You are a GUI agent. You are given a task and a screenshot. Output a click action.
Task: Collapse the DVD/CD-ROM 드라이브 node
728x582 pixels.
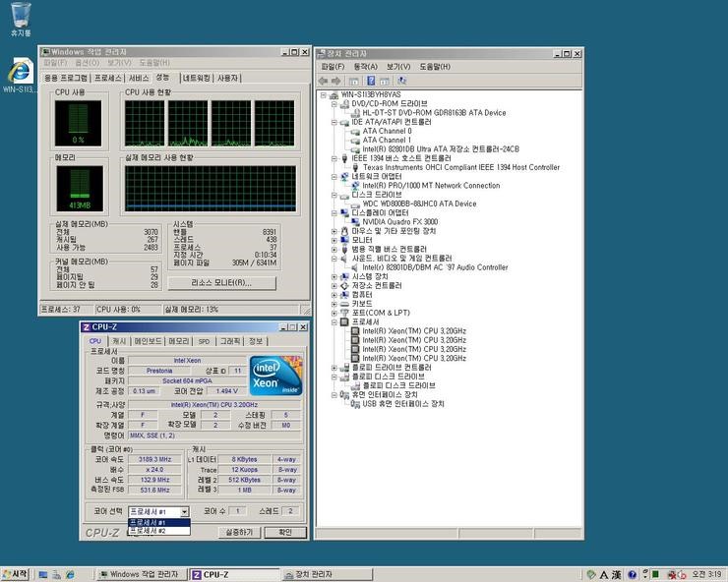334,104
